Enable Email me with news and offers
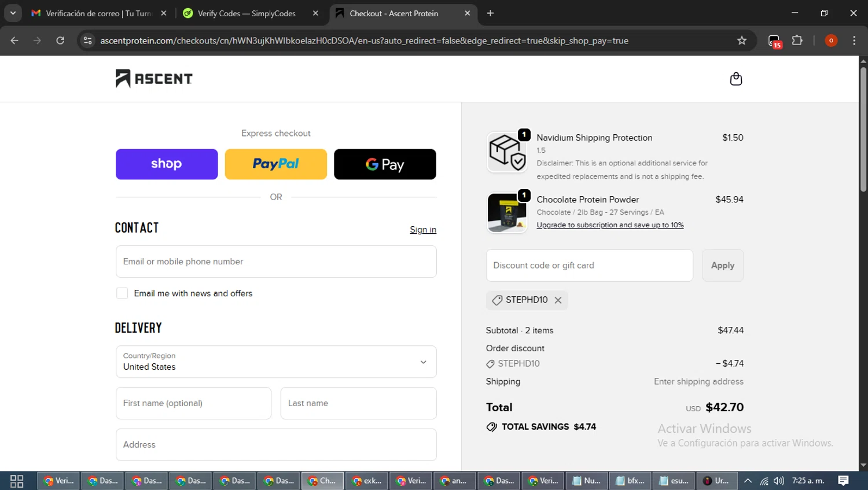The width and height of the screenshot is (868, 490). pos(122,293)
